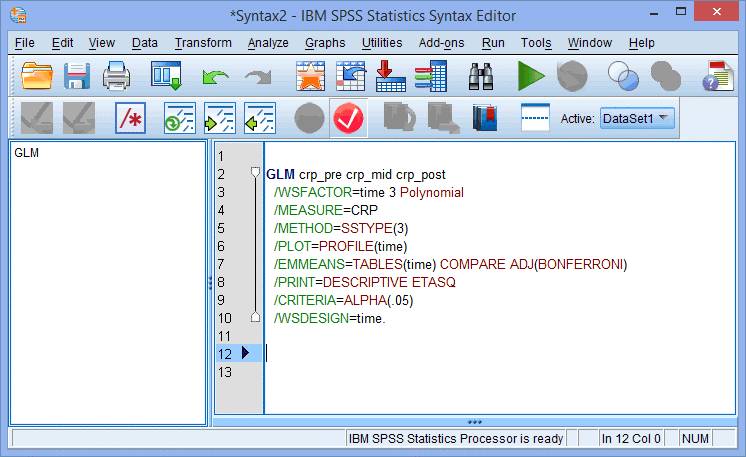The width and height of the screenshot is (746, 457).
Task: Open the Graphs menu
Action: coord(325,43)
